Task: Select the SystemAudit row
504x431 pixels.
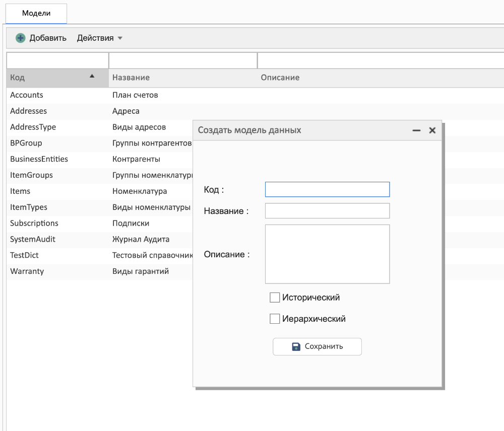Action: coord(33,239)
